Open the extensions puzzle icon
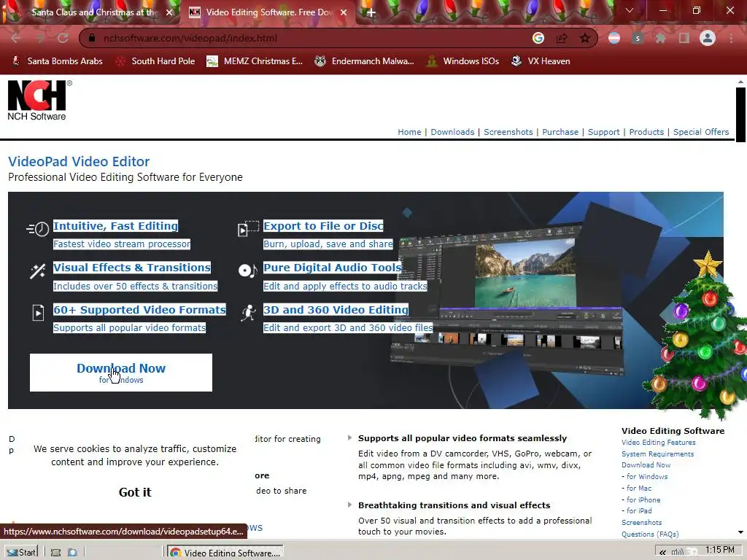Screen dimensions: 747x560 tap(661, 38)
